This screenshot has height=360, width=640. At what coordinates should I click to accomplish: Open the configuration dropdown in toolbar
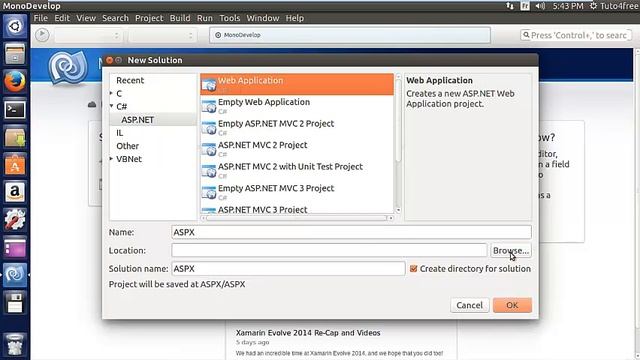[x=88, y=36]
